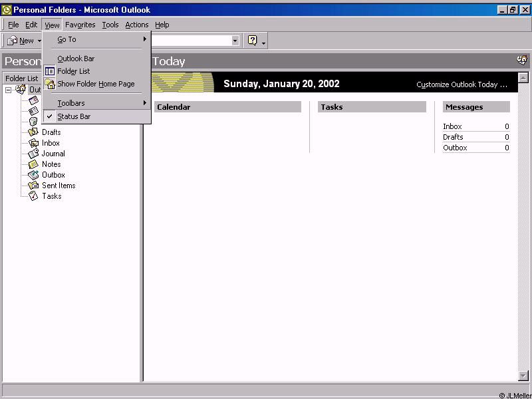Open the Journal folder icon
532x399 pixels.
(33, 154)
